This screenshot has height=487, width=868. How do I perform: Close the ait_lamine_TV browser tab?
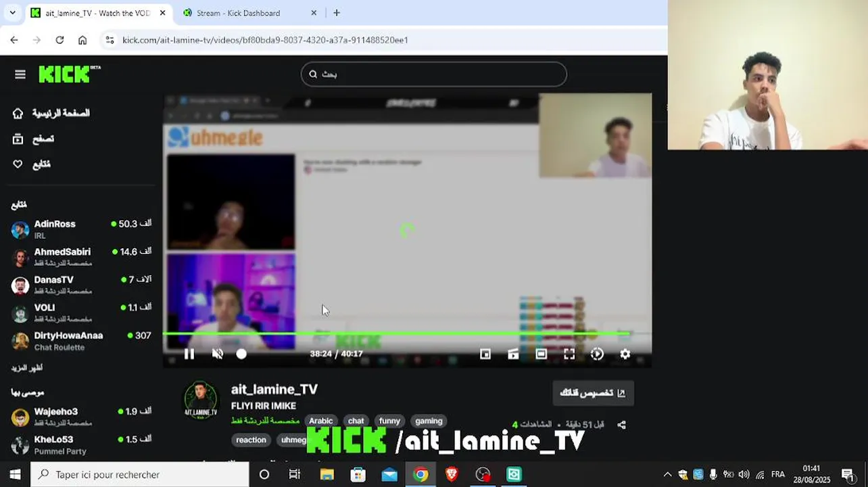162,13
